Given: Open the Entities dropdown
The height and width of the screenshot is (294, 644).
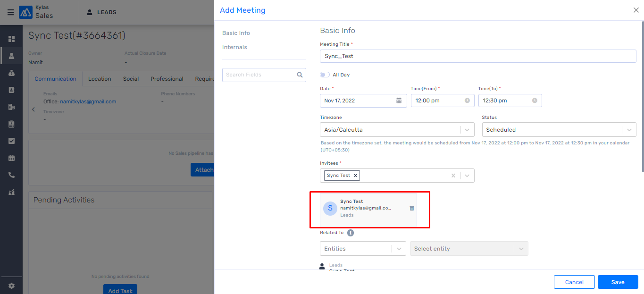Looking at the screenshot, I should (363, 249).
